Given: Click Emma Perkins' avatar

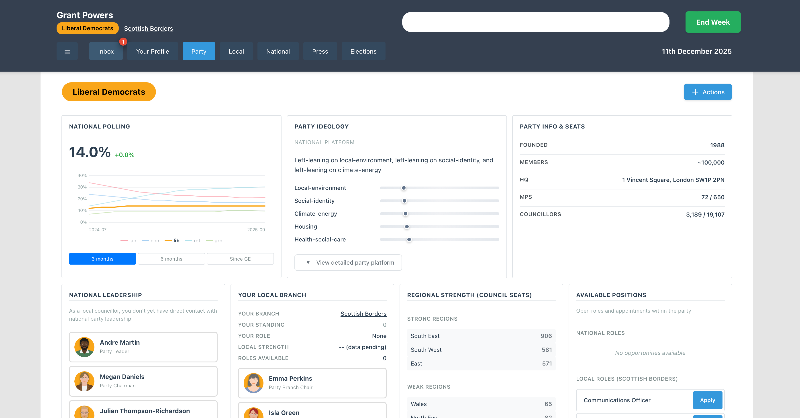Looking at the screenshot, I should tap(253, 383).
